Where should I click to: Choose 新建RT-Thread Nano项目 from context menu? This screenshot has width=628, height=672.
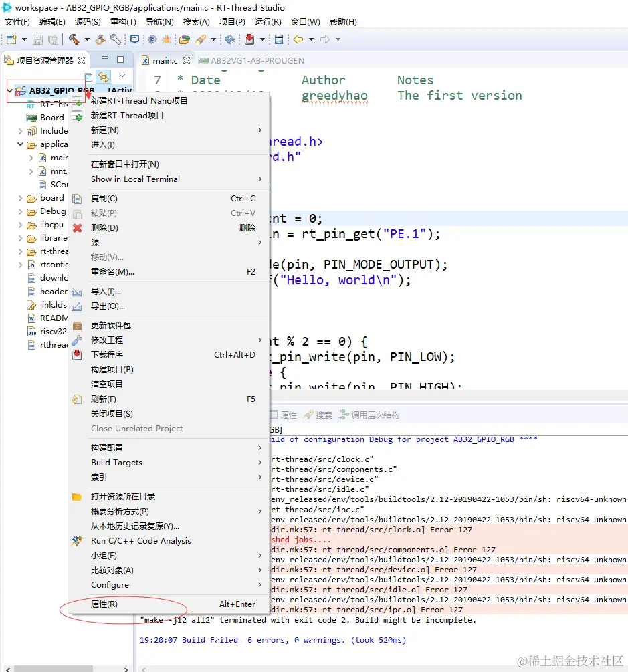169,101
